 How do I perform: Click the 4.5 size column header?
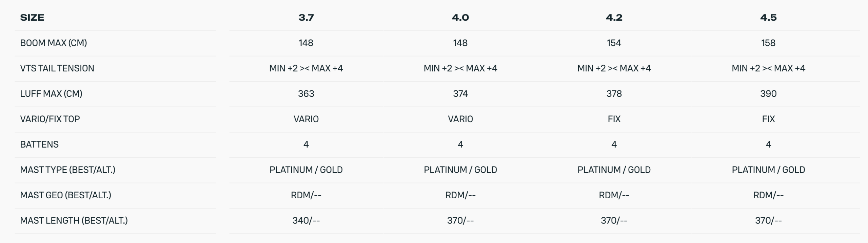pyautogui.click(x=768, y=18)
